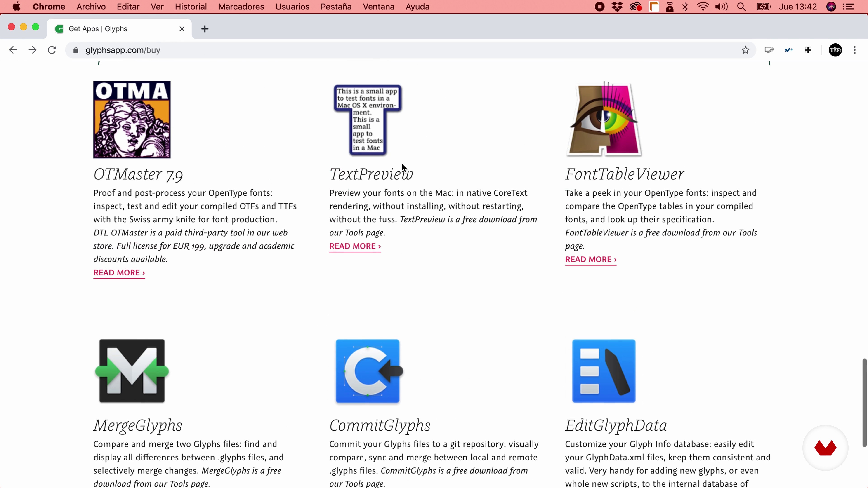Open the Siri icon in menu bar
The width and height of the screenshot is (868, 488).
pos(831,7)
